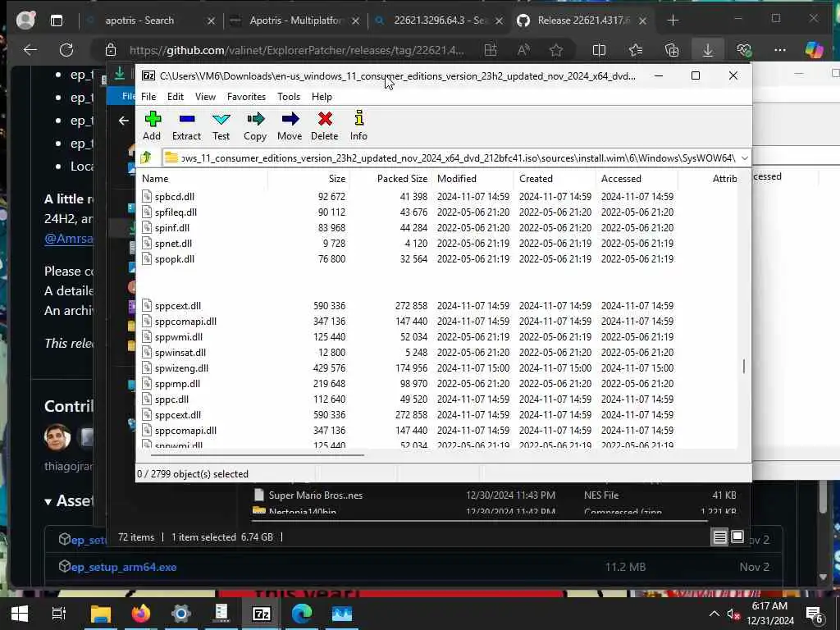840x630 pixels.
Task: Open the Help menu in 7-Zip
Action: (322, 97)
